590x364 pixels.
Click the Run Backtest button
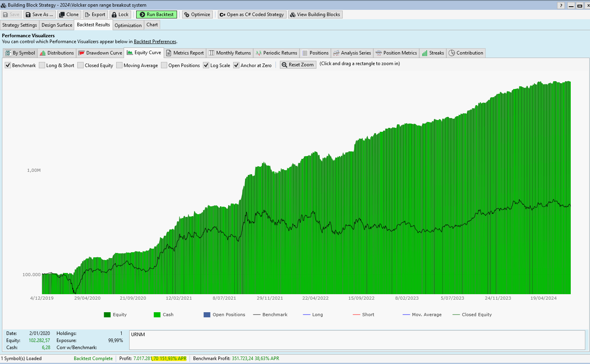[156, 15]
